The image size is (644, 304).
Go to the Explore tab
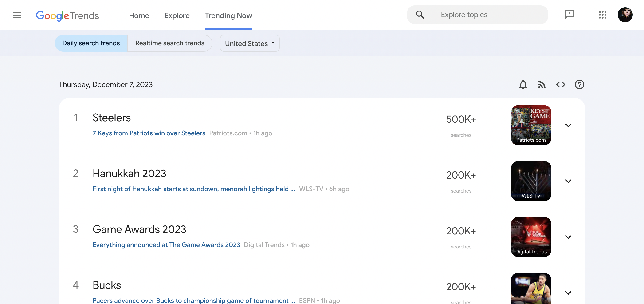[x=177, y=15]
